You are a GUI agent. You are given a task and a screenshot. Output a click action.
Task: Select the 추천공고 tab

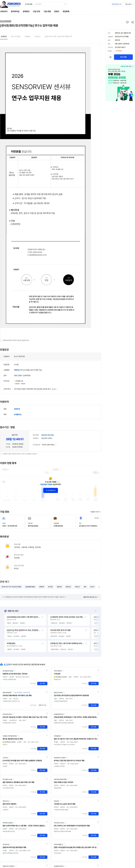pyautogui.click(x=37, y=36)
